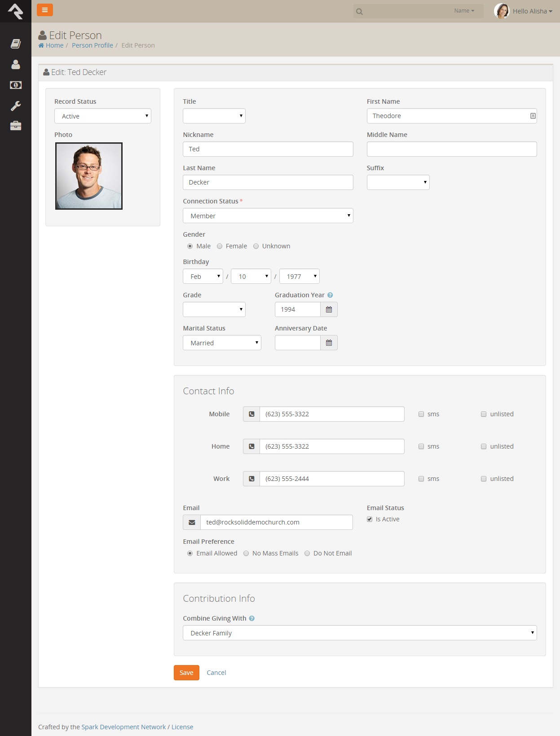Click Ted Decker's photo thumbnail
Viewport: 560px width, 736px height.
[x=89, y=176]
